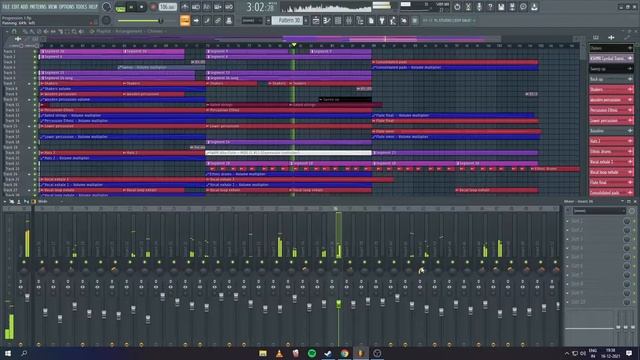
Task: Click the FL STUDIO LOOP BASE hint text
Action: (448, 20)
